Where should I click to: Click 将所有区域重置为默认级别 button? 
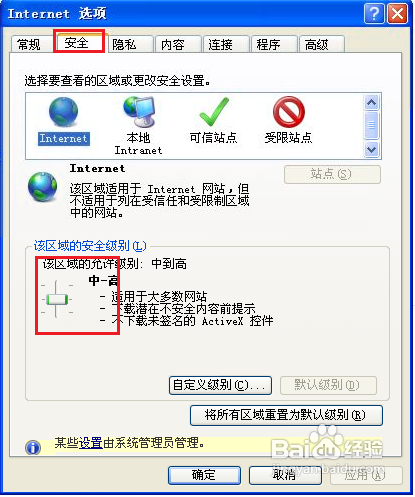click(x=286, y=415)
